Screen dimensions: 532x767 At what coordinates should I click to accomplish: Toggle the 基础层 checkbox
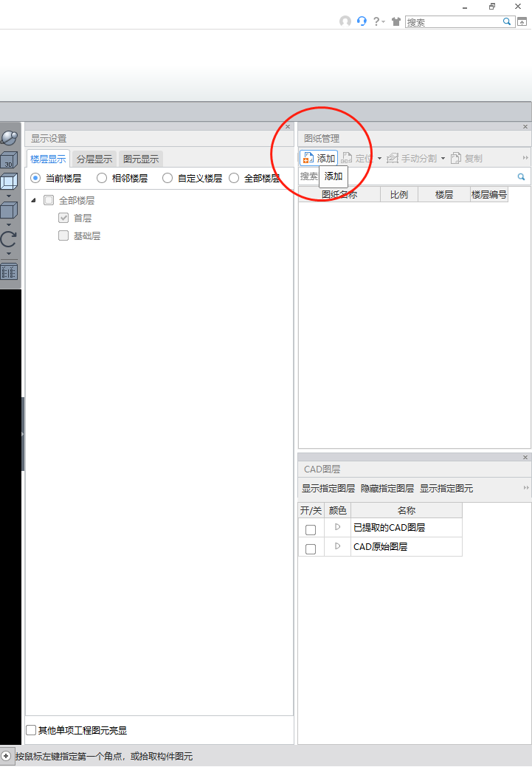click(63, 235)
